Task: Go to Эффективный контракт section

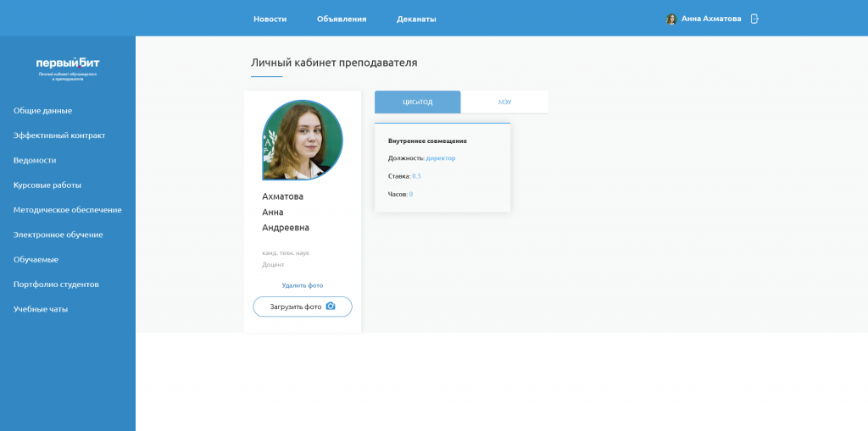Action: [59, 135]
